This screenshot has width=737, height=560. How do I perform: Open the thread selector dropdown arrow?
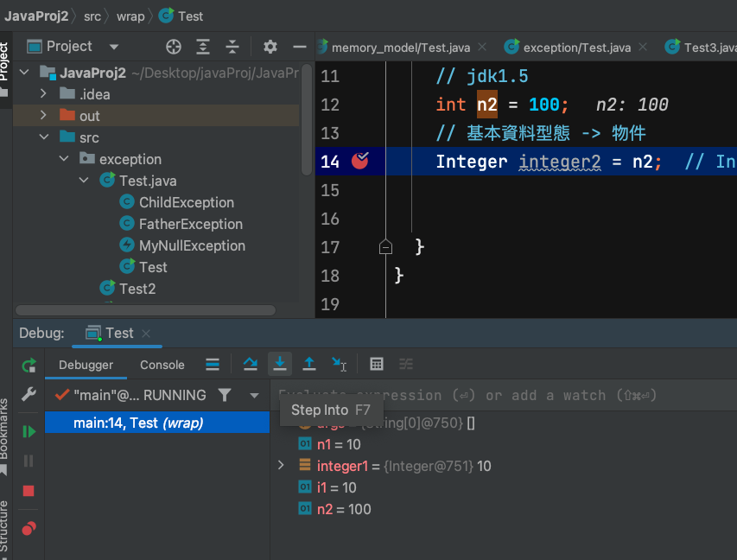click(x=254, y=396)
